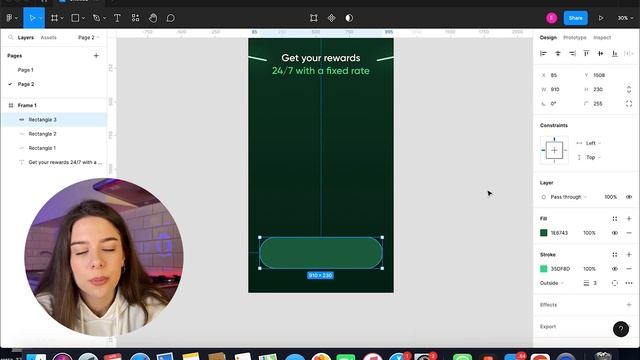Align right icon in Design panel
640x360 pixels.
click(x=572, y=53)
